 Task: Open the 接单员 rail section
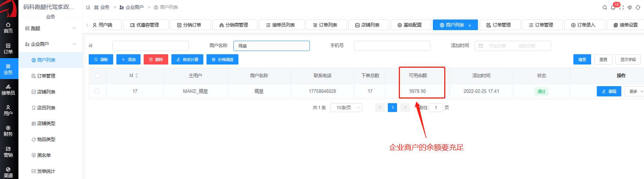[8, 90]
